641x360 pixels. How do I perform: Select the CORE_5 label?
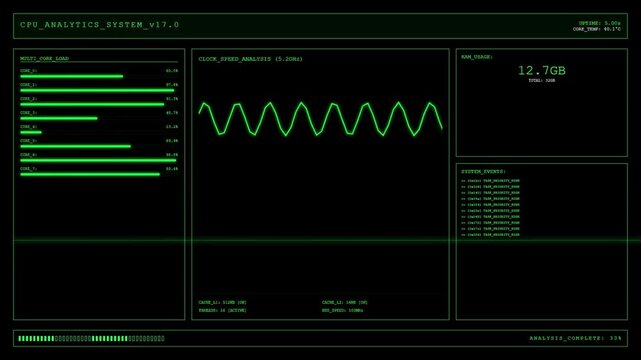(28, 141)
